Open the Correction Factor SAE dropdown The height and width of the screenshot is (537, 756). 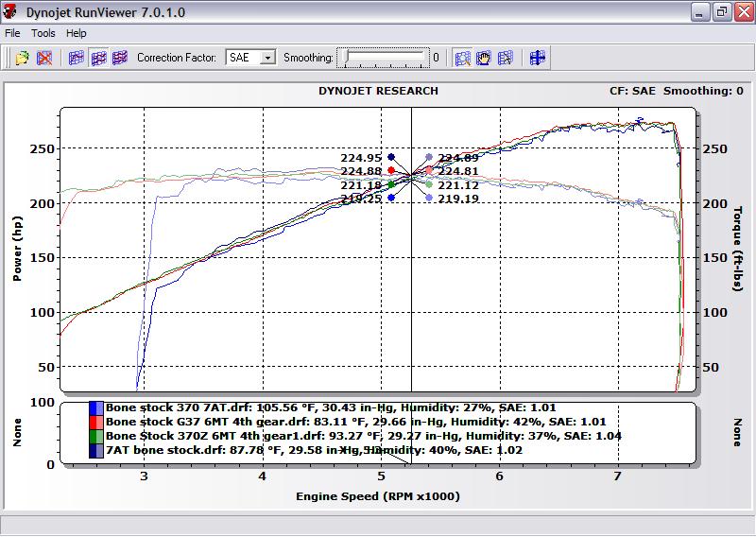[267, 58]
